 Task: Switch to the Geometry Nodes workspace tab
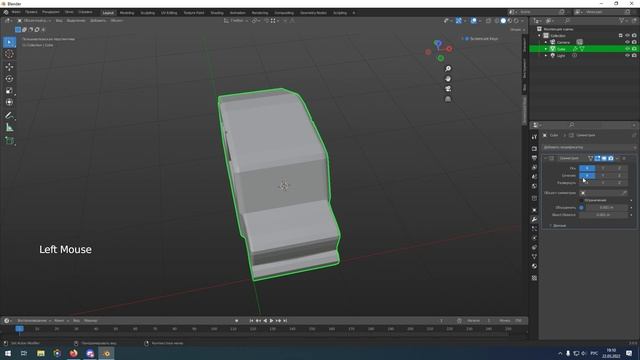click(x=313, y=13)
